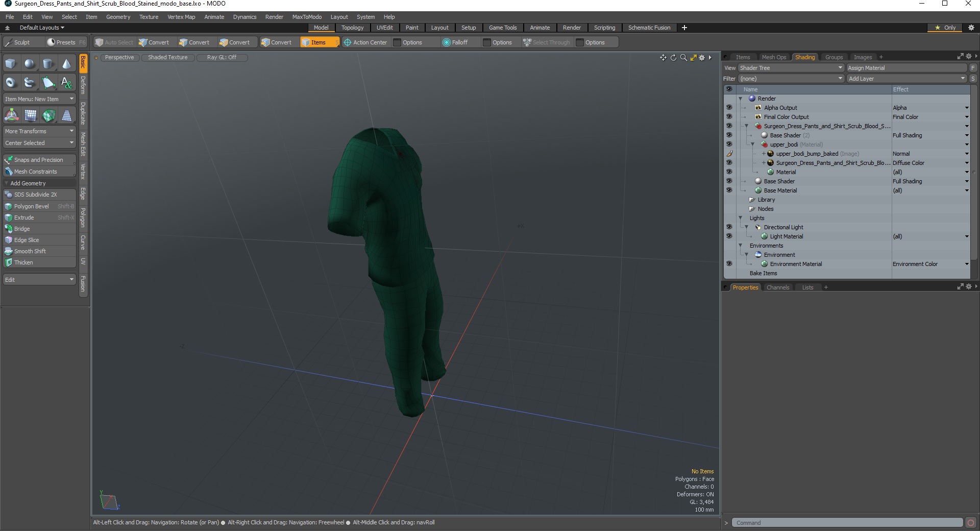980x531 pixels.
Task: Select the Torus primitive tool
Action: pyautogui.click(x=11, y=82)
